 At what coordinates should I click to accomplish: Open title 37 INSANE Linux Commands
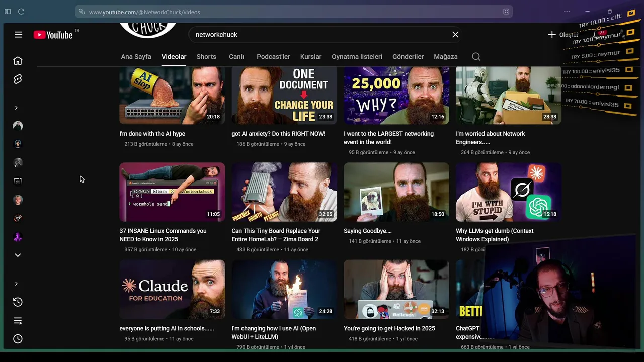[163, 235]
